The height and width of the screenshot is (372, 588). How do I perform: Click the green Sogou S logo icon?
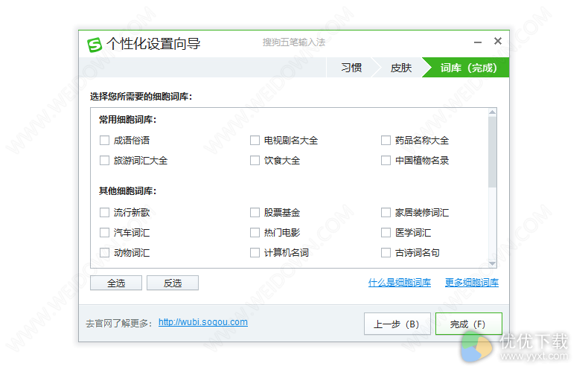pyautogui.click(x=95, y=45)
